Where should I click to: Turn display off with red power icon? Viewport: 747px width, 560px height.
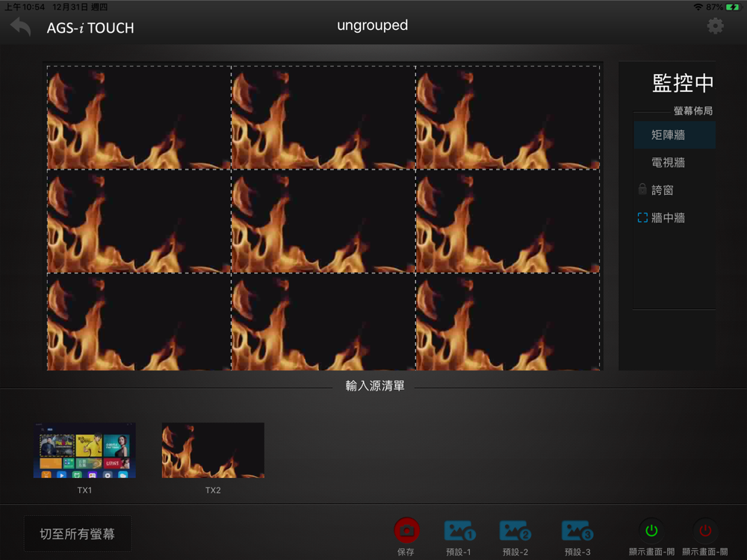click(x=705, y=530)
